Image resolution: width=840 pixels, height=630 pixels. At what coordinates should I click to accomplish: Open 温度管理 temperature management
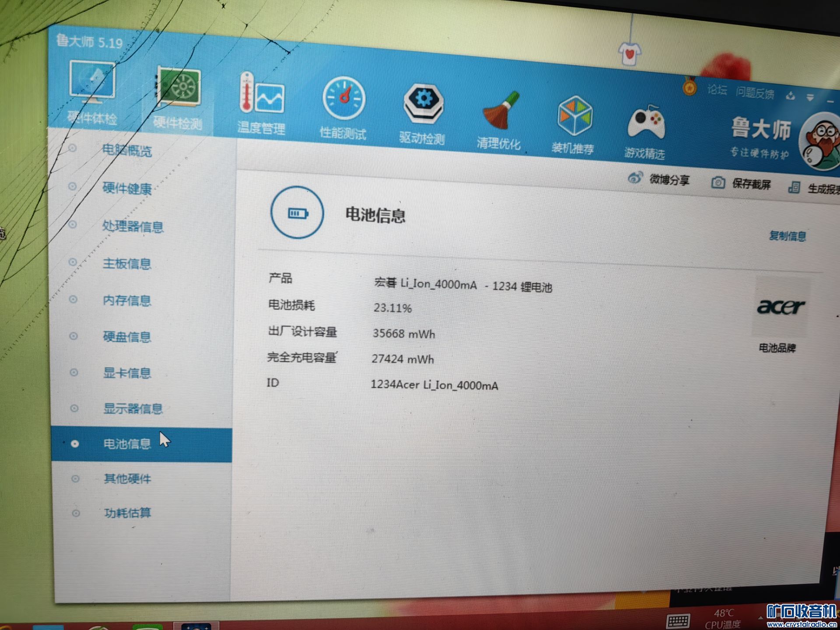coord(262,104)
